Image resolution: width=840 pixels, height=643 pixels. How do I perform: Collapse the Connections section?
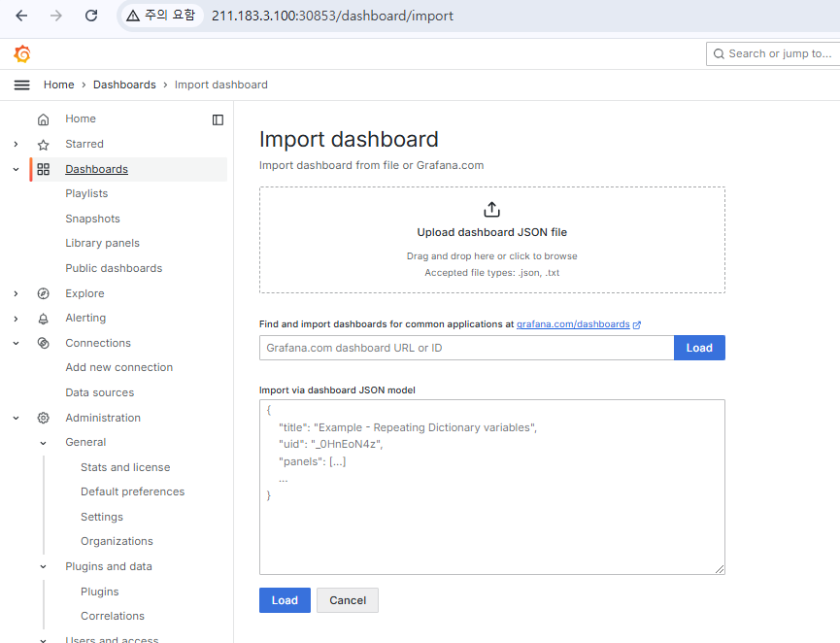pyautogui.click(x=17, y=343)
